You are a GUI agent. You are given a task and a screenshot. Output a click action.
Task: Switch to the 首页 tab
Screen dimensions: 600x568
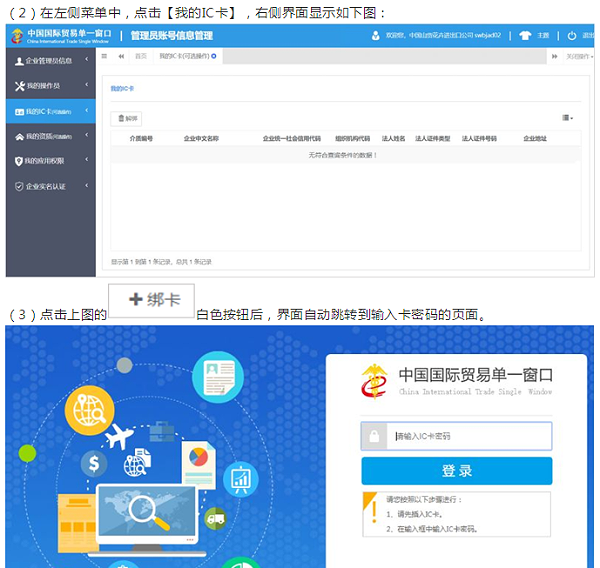(141, 57)
